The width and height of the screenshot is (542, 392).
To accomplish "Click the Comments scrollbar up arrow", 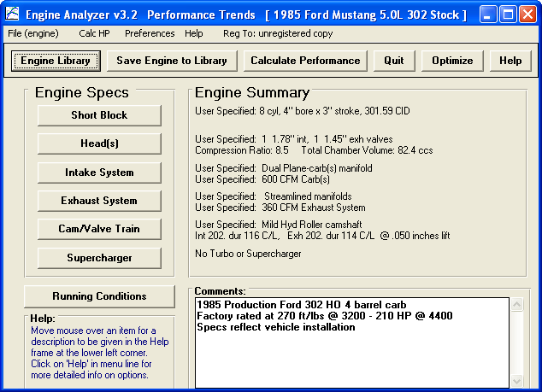I will coord(516,304).
